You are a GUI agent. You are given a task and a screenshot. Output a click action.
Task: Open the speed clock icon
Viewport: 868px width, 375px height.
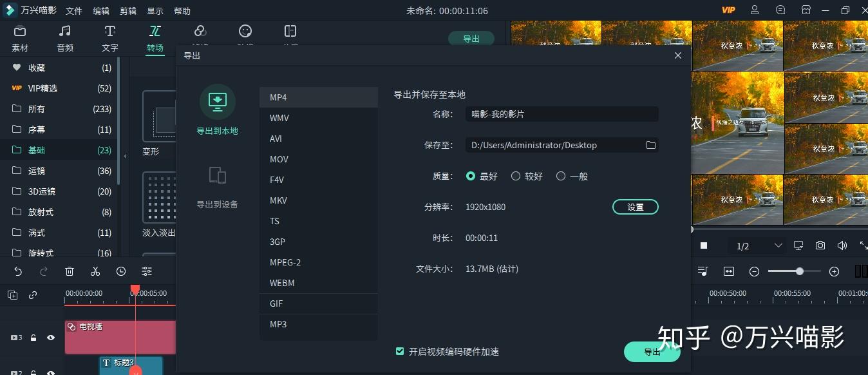tap(120, 271)
